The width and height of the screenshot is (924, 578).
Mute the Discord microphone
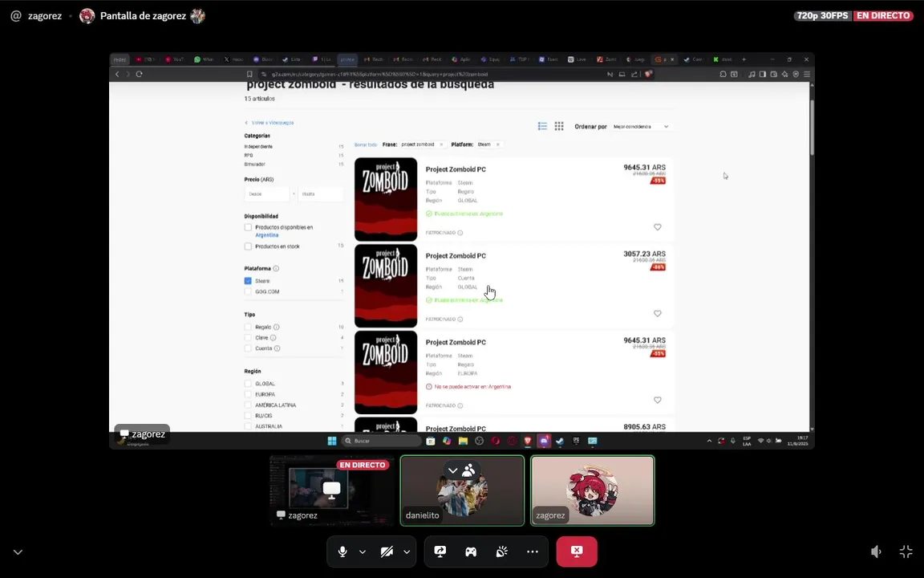(342, 552)
